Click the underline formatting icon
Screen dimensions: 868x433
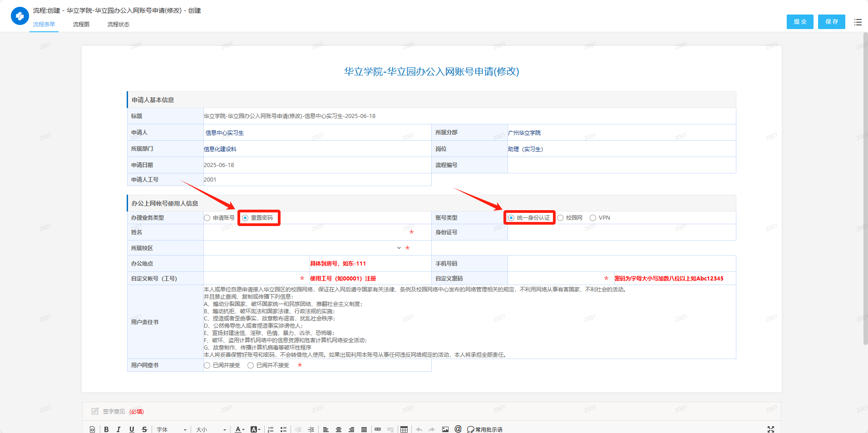(132, 429)
